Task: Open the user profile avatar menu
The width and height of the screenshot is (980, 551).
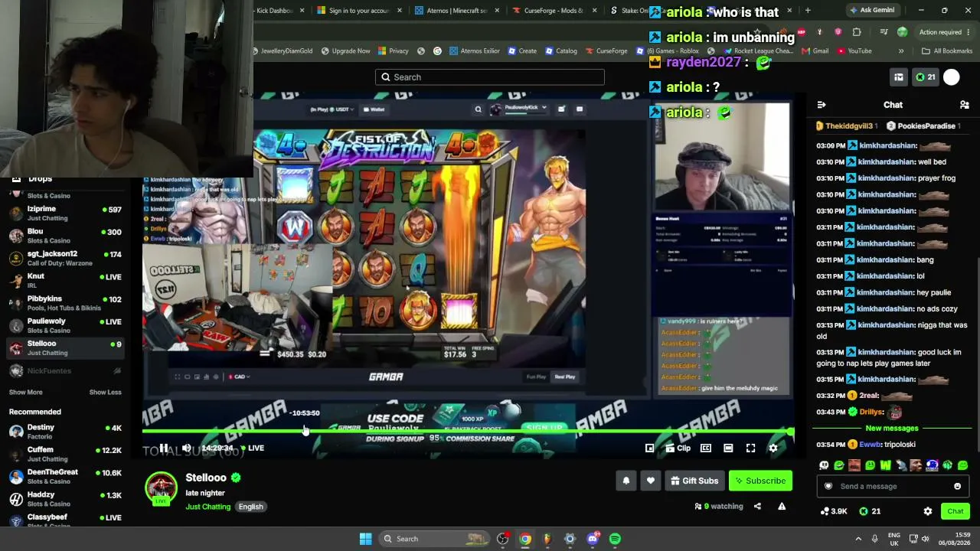Action: coord(952,77)
